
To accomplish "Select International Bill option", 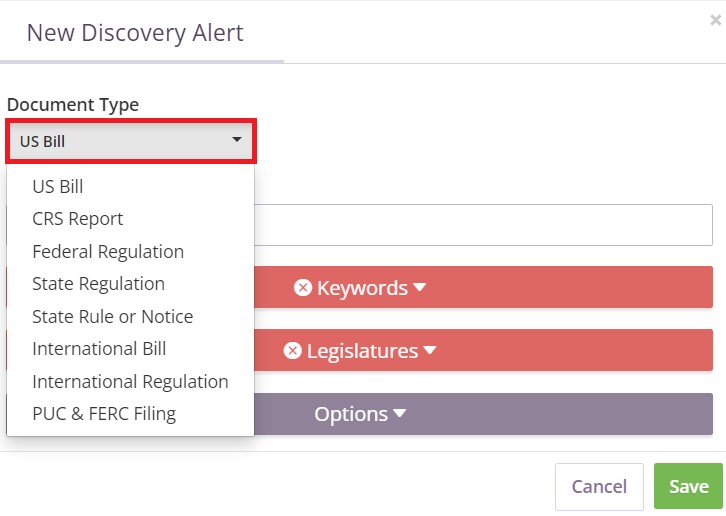I will coord(99,349).
